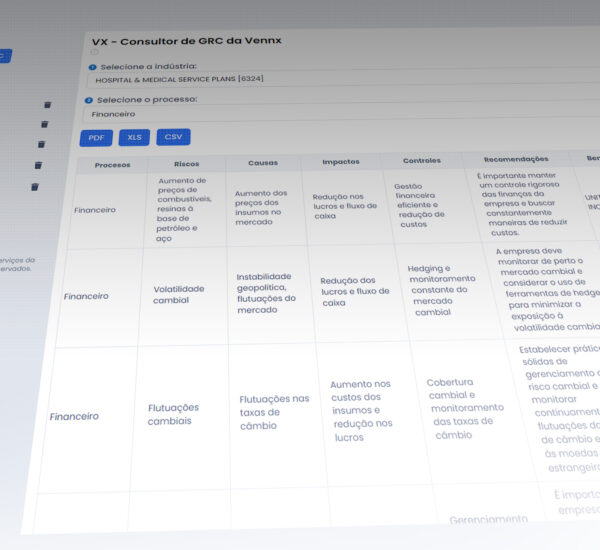Image resolution: width=600 pixels, height=550 pixels.
Task: Click the impact cell 'Redução nos lucros e fluxo de caixa'
Action: coord(344,206)
